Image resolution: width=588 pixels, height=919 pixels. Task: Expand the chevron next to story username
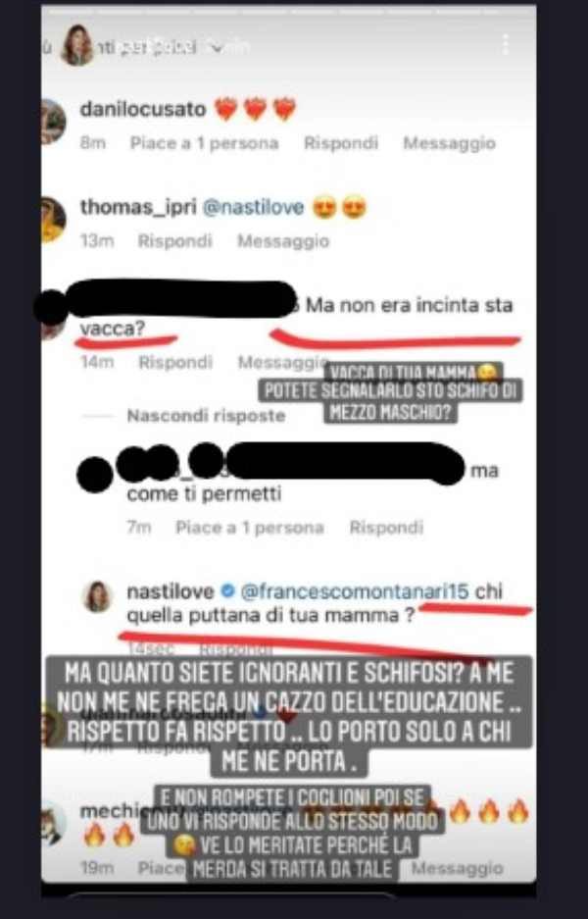point(217,48)
